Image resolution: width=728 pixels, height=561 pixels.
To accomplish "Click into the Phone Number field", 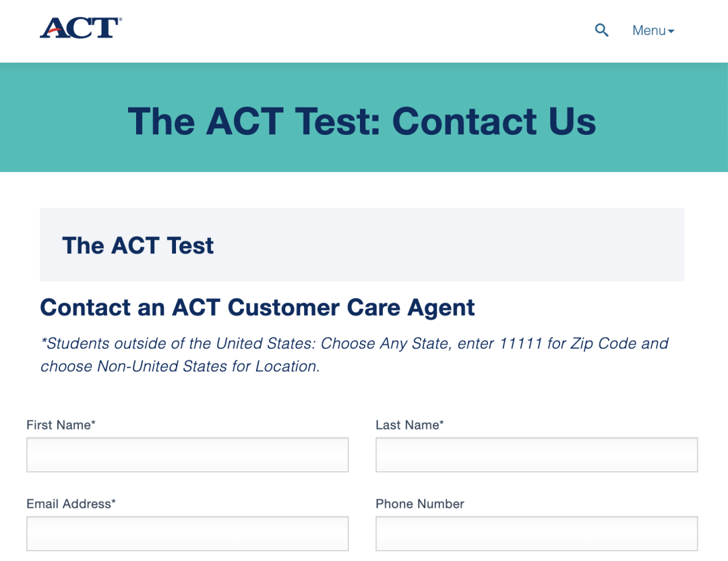I will point(537,533).
